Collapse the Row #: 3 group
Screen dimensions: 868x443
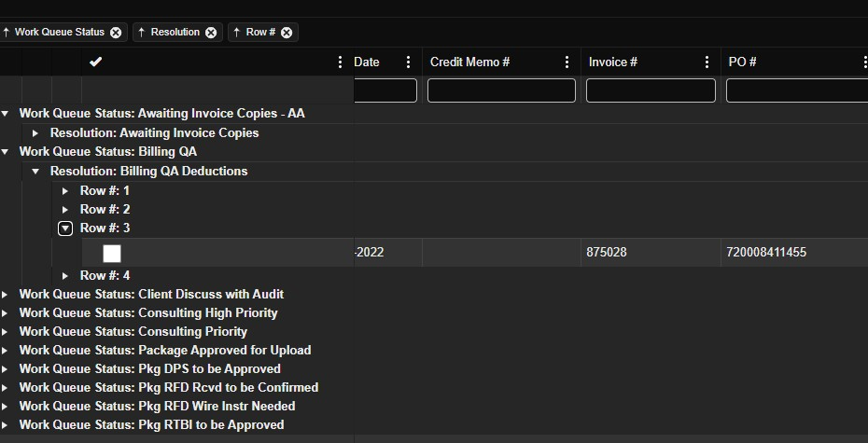pyautogui.click(x=65, y=228)
